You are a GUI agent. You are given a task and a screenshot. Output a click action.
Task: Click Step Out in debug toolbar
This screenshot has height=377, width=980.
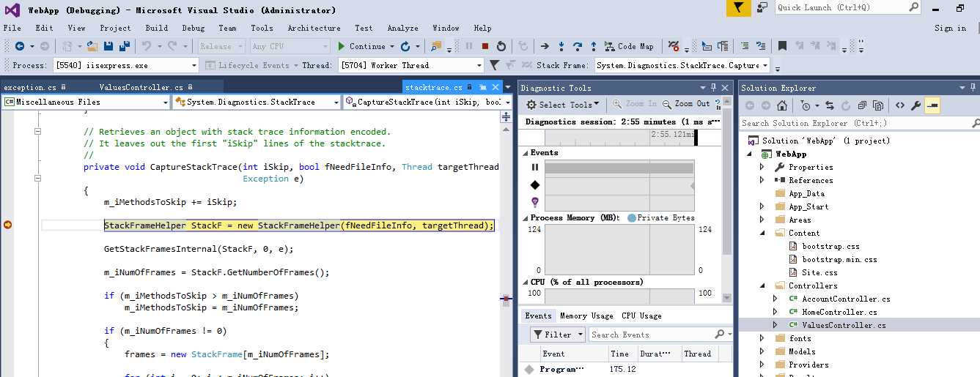point(594,46)
